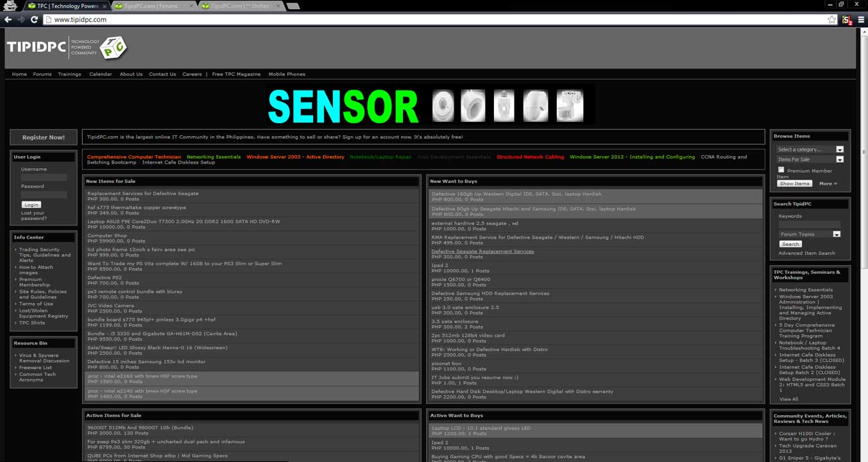Open 'Lost/Stolen Equipment Registry' link
The image size is (868, 462).
pos(43,313)
